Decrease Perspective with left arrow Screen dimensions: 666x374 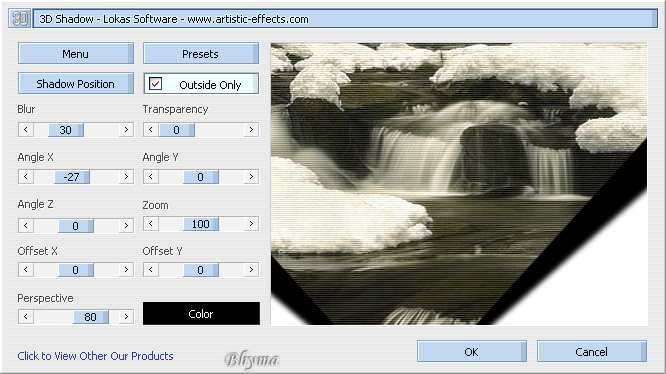pos(26,317)
